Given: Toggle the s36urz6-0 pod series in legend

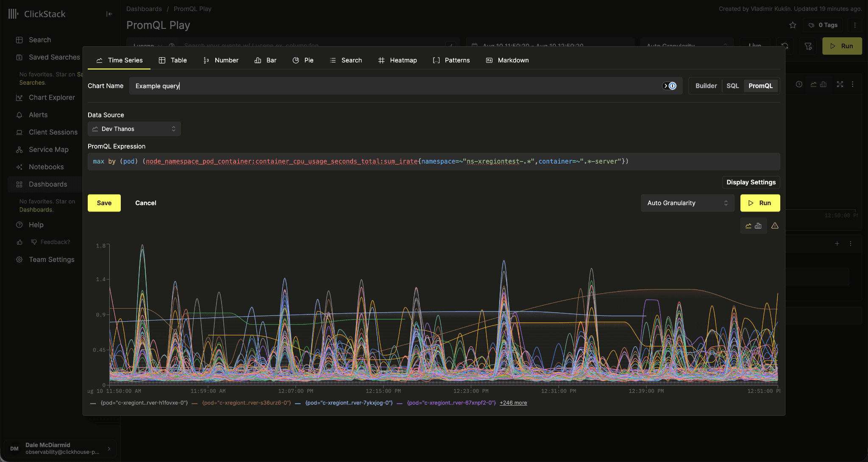Looking at the screenshot, I should click(242, 403).
